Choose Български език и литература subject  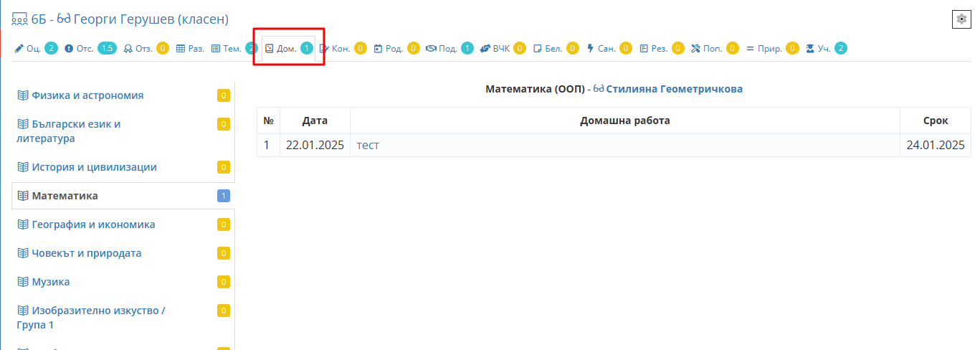pos(123,131)
